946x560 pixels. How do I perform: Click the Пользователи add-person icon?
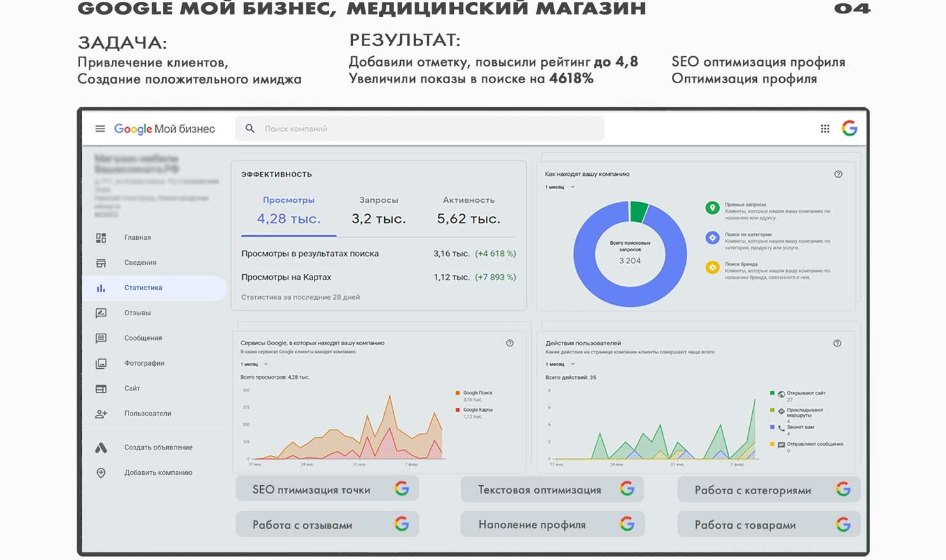(x=101, y=414)
